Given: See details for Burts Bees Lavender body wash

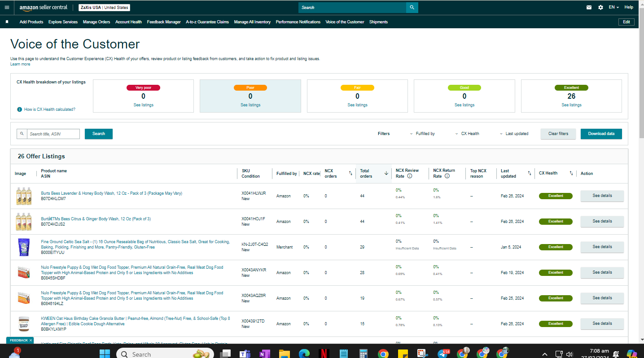Looking at the screenshot, I should [x=602, y=196].
